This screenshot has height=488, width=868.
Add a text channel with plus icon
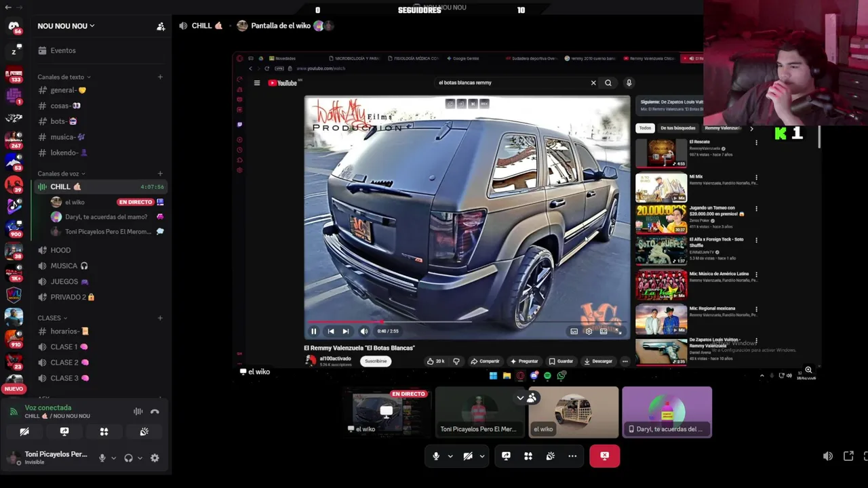click(x=160, y=77)
